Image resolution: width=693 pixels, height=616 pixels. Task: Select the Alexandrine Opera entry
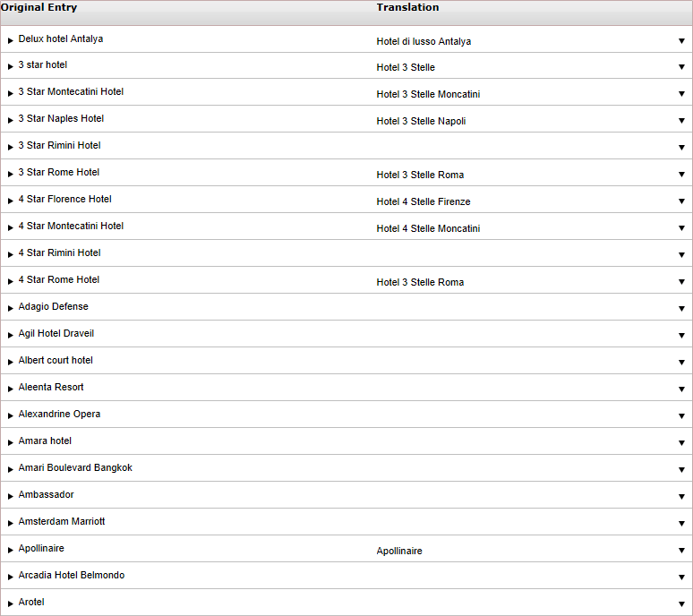click(x=59, y=414)
